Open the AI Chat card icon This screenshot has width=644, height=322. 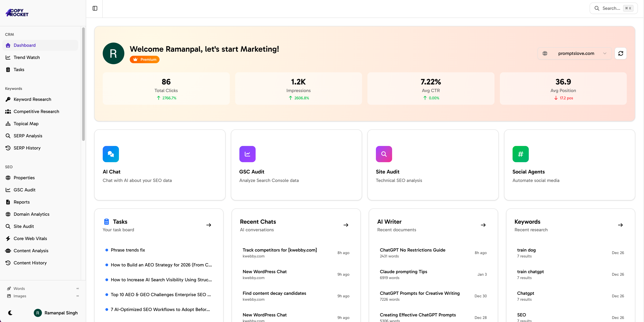point(111,154)
